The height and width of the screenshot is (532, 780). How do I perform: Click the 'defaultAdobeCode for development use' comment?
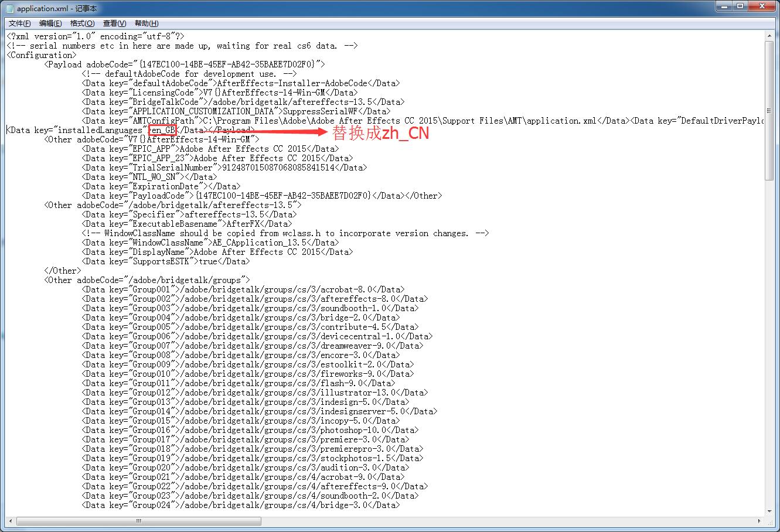[x=189, y=74]
